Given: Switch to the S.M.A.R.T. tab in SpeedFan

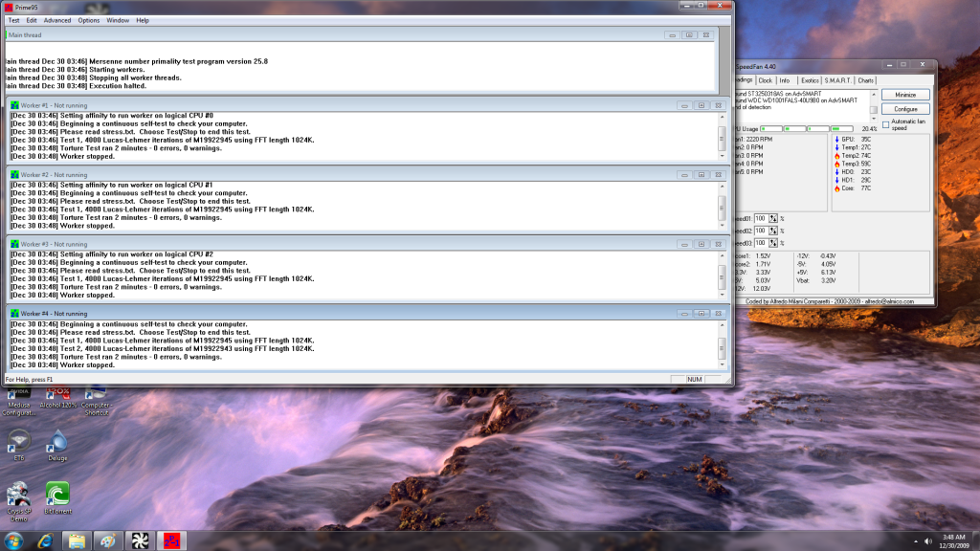Looking at the screenshot, I should pos(839,80).
